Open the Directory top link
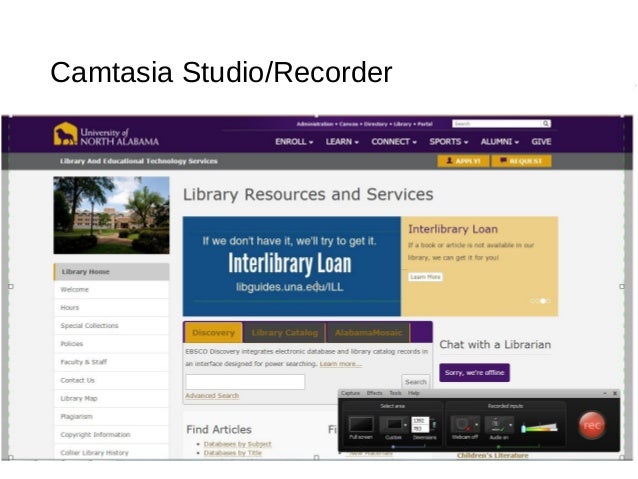The image size is (638, 479). click(376, 124)
